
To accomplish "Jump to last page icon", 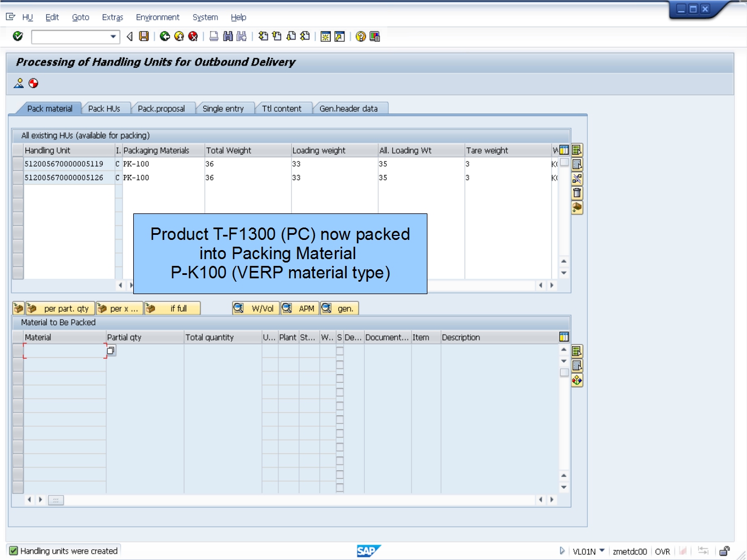I will point(305,36).
